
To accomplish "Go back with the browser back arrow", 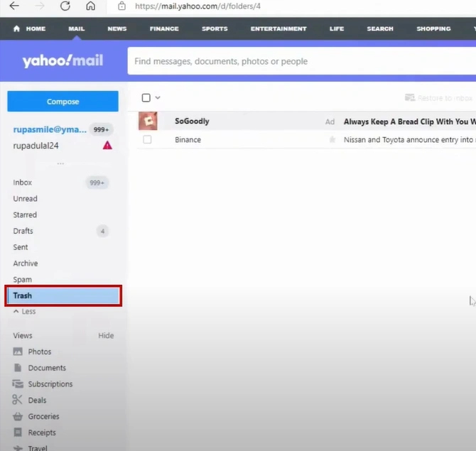I will 14,6.
